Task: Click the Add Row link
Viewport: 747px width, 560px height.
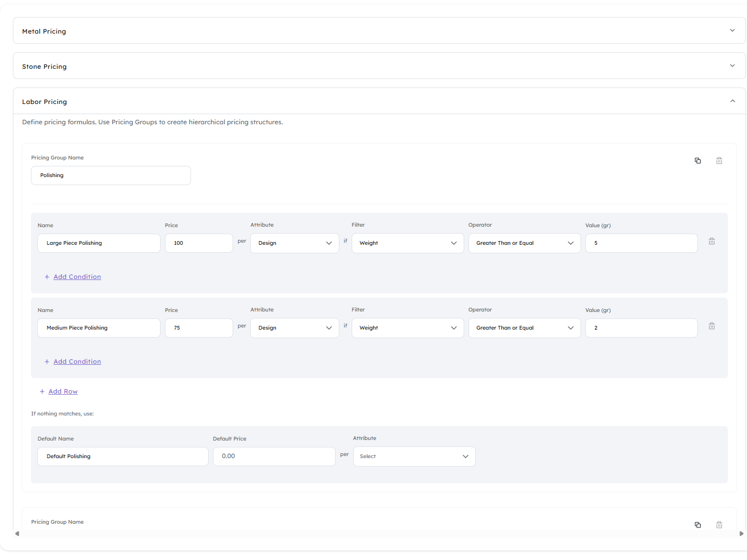Action: point(63,391)
